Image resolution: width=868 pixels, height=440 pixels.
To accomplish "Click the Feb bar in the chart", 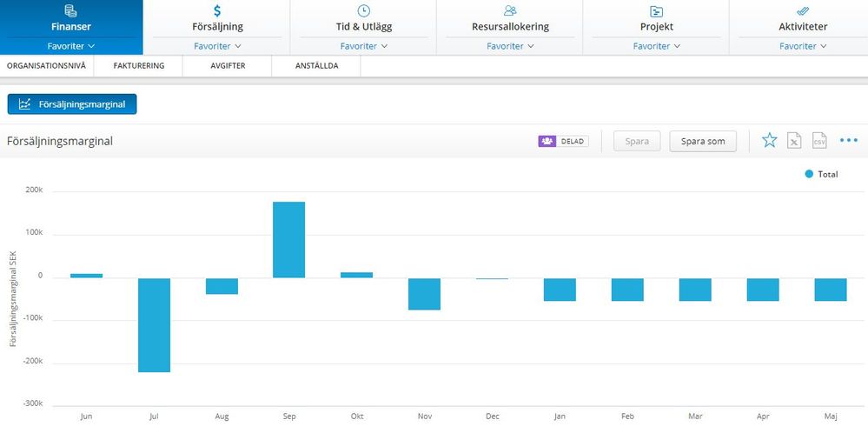I will (x=627, y=290).
